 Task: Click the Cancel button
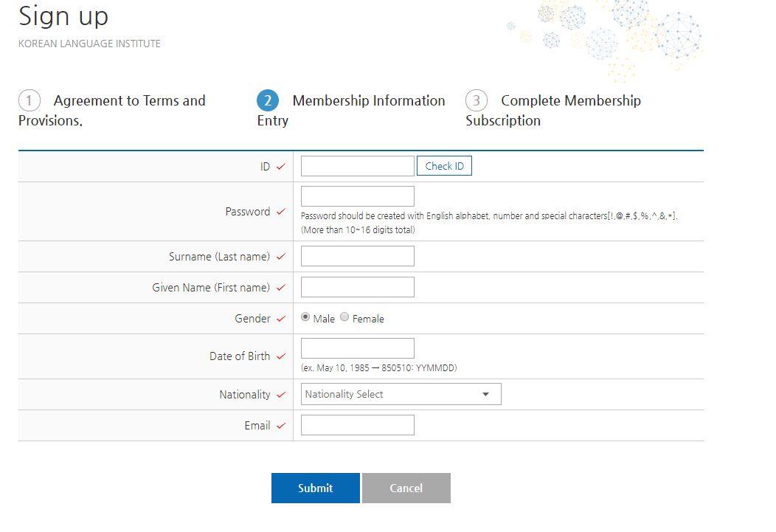[406, 488]
